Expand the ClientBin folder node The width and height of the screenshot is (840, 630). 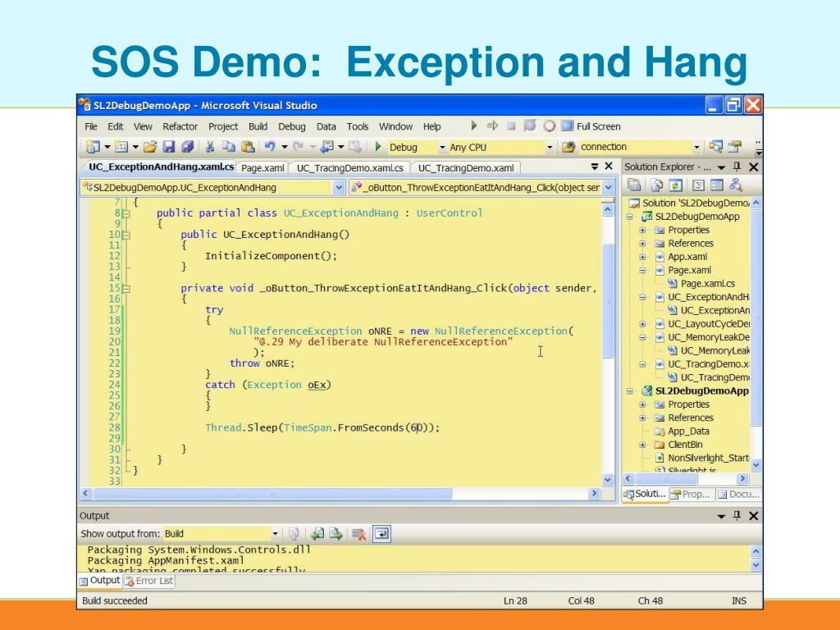pyautogui.click(x=642, y=445)
